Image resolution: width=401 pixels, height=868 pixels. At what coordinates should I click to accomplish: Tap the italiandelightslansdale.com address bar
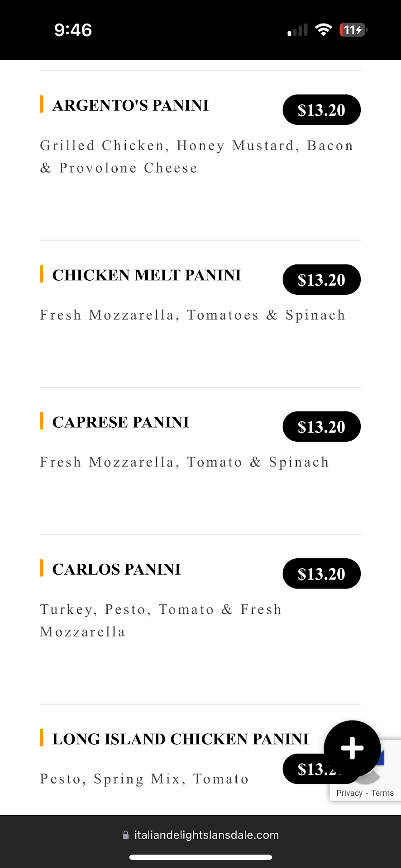(206, 835)
